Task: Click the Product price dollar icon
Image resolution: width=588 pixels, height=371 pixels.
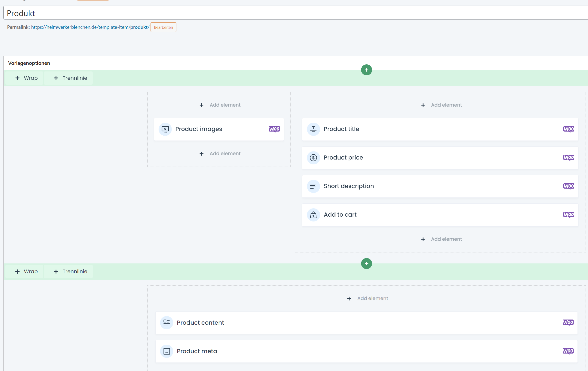Action: [x=313, y=158]
